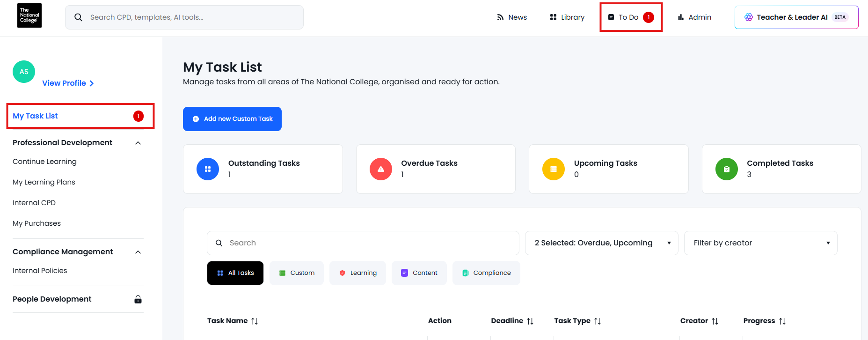Click the People Development lock icon
Screen dimensions: 868x340
138,299
